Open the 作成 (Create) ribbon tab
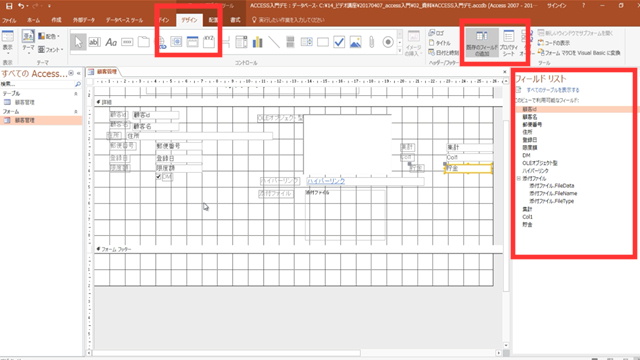This screenshot has width=640, height=360. tap(56, 20)
